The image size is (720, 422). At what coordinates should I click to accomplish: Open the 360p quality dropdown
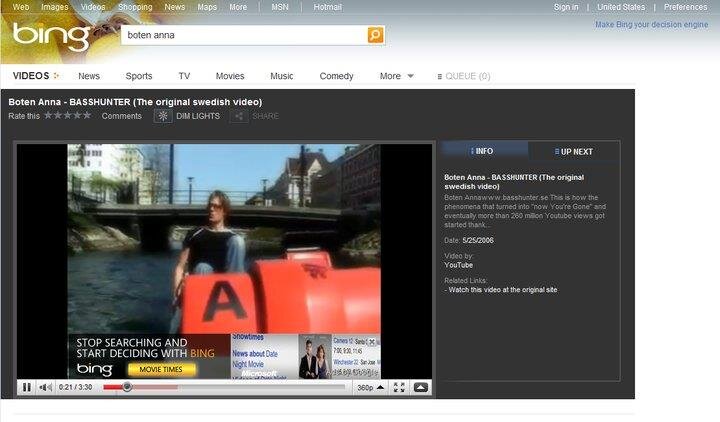[370, 388]
